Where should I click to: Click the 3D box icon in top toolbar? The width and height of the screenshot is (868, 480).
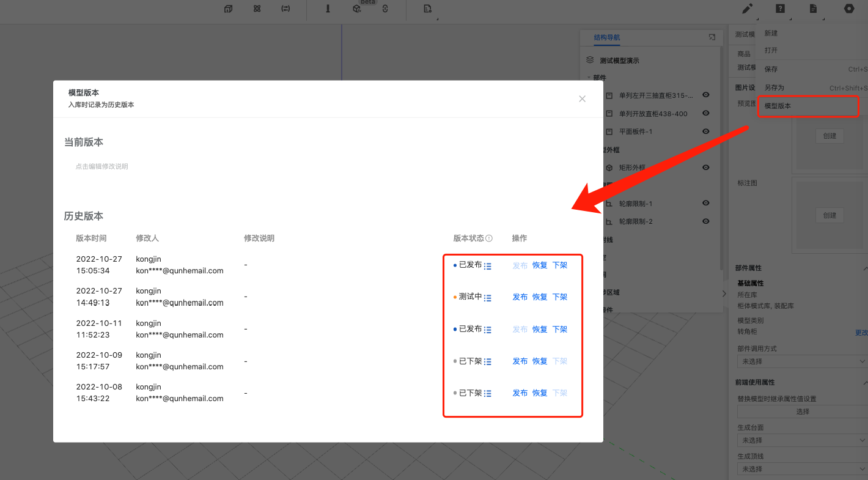228,9
